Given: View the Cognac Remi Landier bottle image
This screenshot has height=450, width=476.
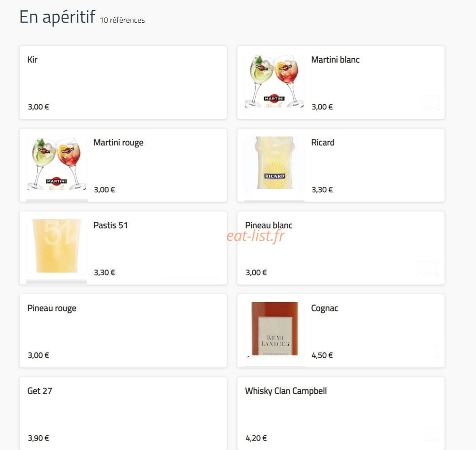Looking at the screenshot, I should [275, 329].
